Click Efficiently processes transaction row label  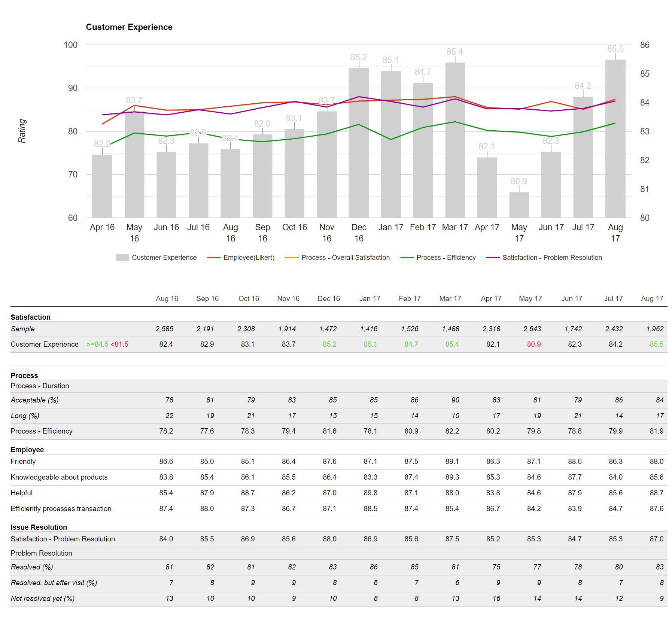(x=61, y=508)
